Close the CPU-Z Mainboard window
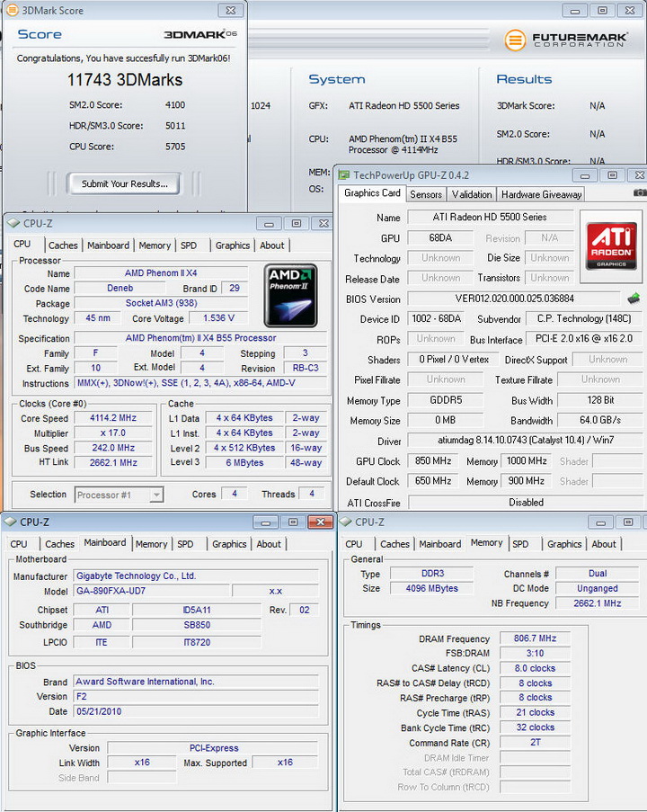The image size is (647, 812). point(321,522)
